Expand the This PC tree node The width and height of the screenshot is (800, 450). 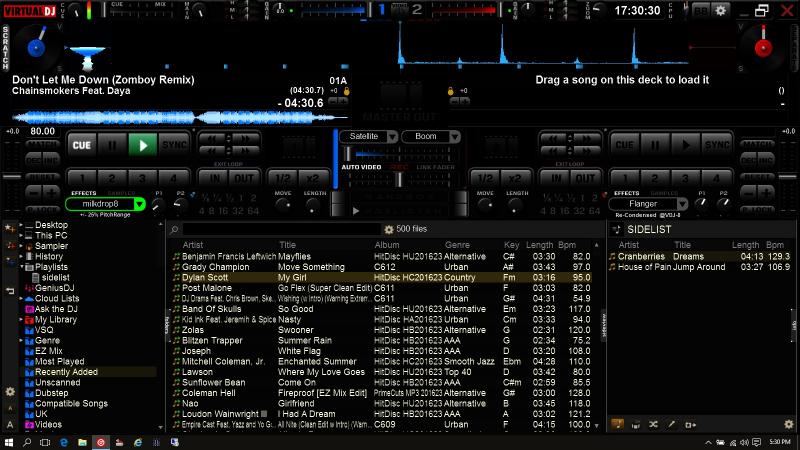(x=21, y=235)
